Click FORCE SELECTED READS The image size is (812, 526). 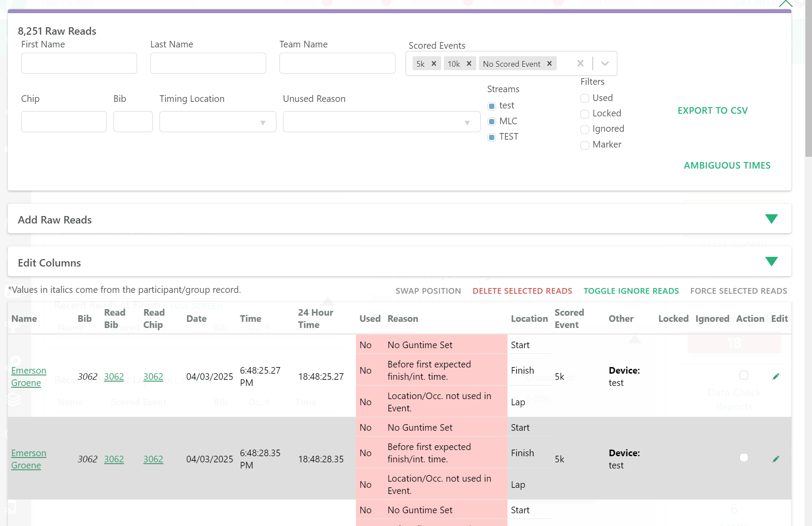[739, 291]
